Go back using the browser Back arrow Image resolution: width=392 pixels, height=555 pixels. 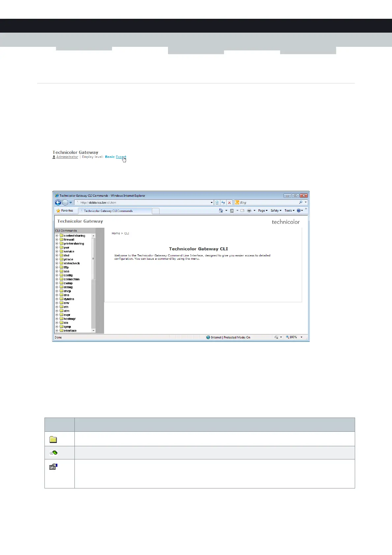point(58,202)
